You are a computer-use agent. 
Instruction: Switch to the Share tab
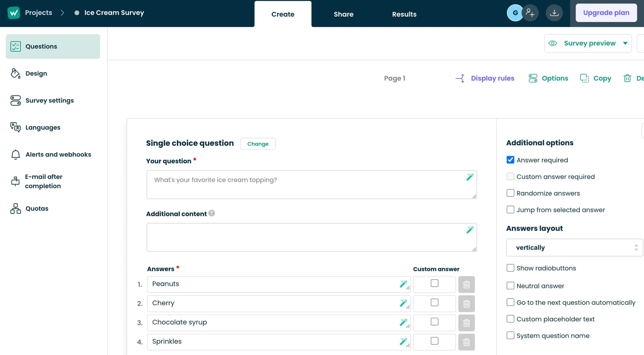pos(344,14)
